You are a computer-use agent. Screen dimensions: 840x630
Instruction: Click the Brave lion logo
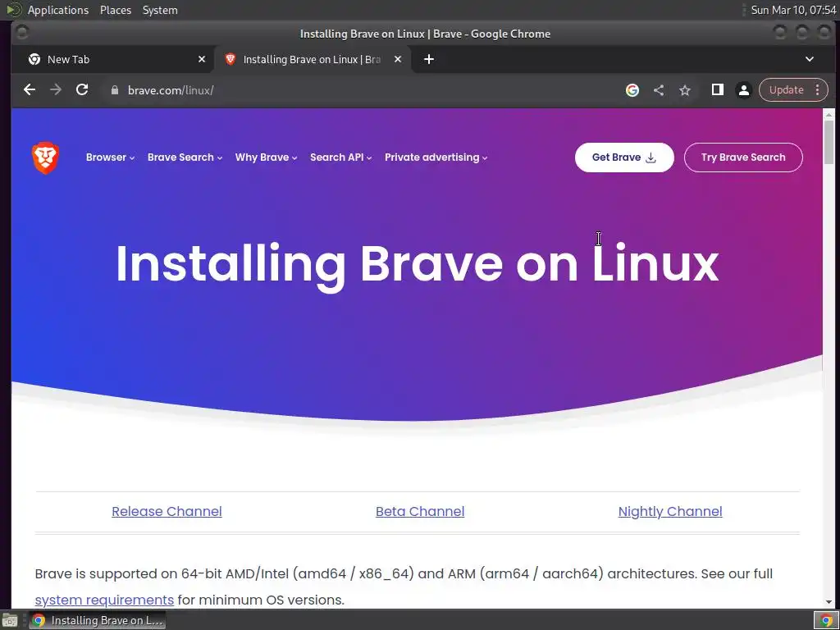46,157
